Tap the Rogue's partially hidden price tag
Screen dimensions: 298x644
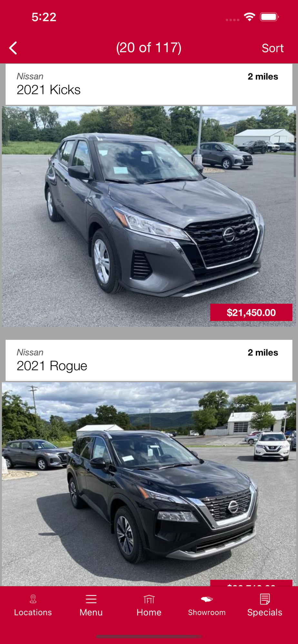pos(251,583)
